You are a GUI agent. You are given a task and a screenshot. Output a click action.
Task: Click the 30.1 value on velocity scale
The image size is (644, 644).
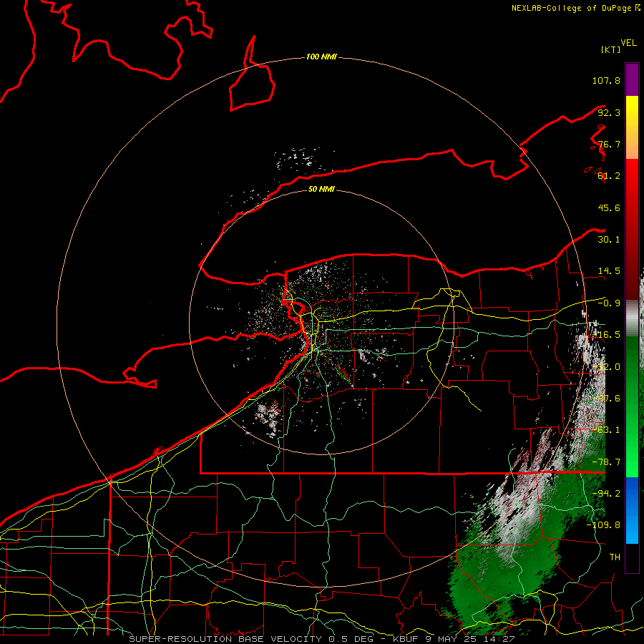pos(609,240)
